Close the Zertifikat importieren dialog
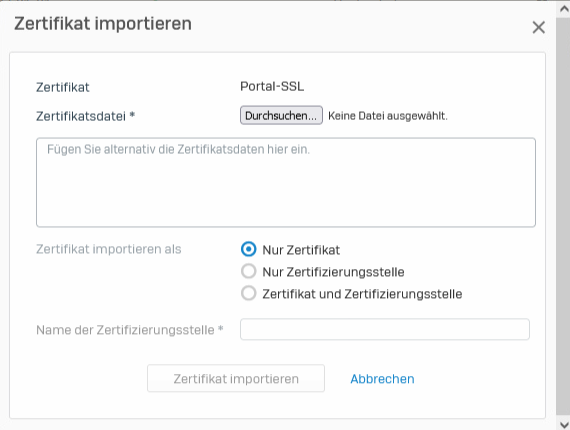Image resolution: width=570 pixels, height=430 pixels. [538, 27]
